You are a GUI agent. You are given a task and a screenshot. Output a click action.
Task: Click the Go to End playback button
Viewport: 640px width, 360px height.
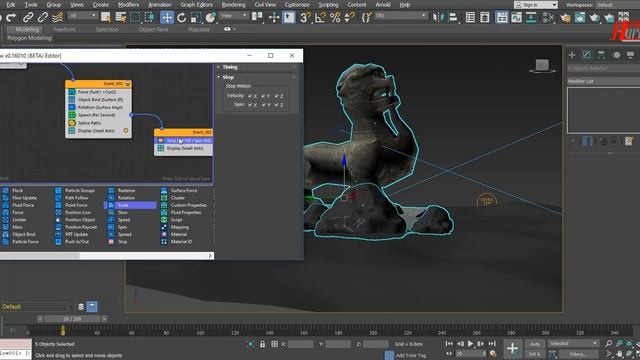coord(492,344)
